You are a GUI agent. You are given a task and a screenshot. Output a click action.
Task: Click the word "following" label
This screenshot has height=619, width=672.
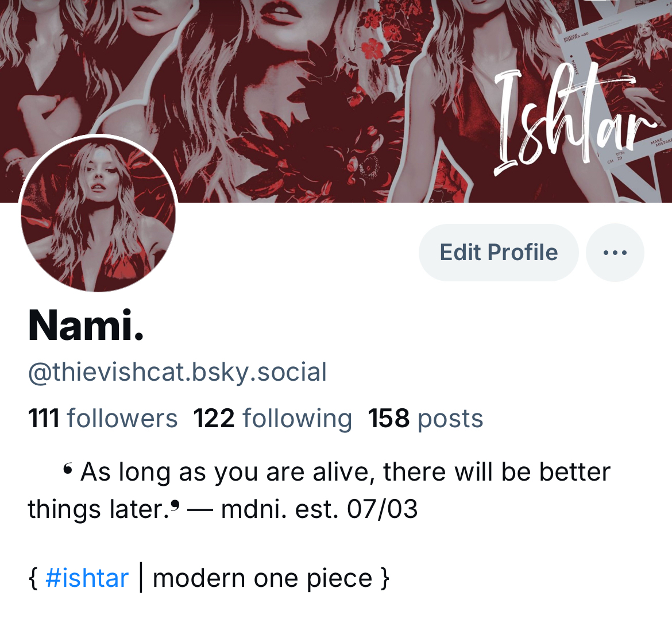tap(298, 419)
